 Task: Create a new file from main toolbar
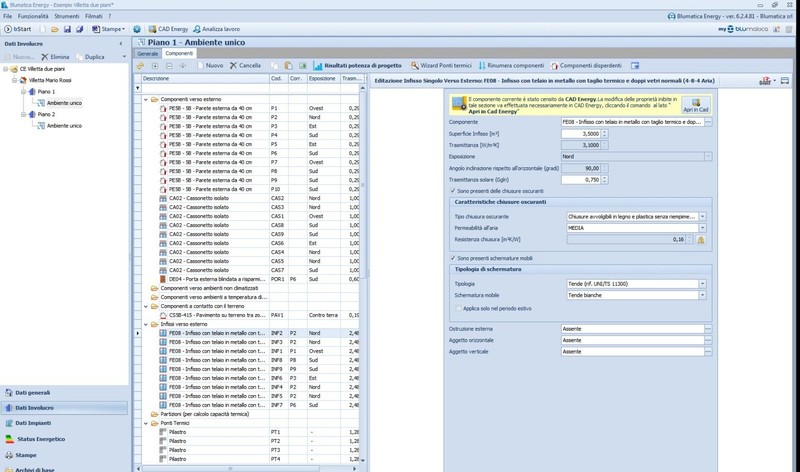point(43,29)
